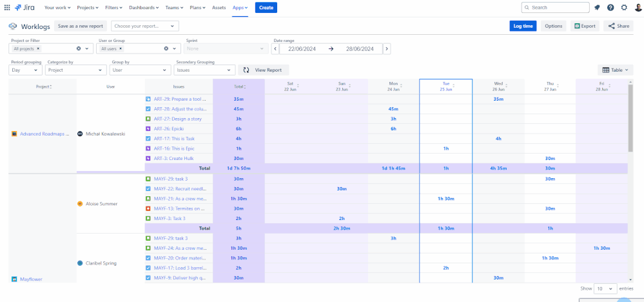Click the notifications icon in header

coord(597,8)
